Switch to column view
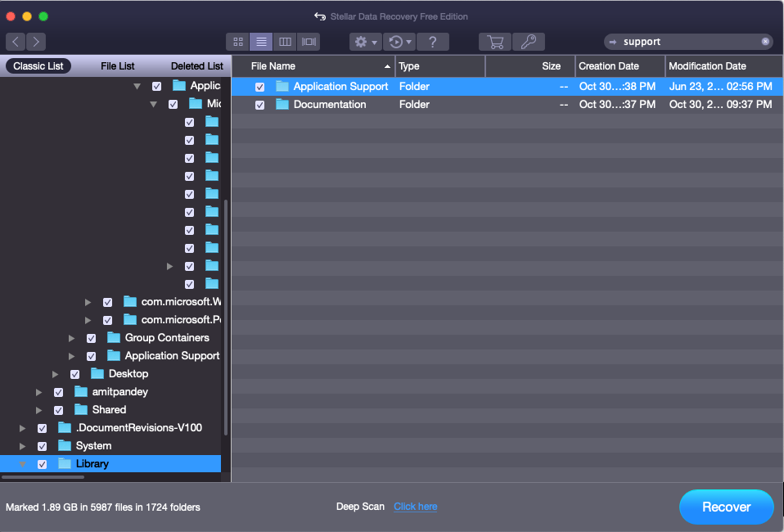The height and width of the screenshot is (532, 784). pyautogui.click(x=285, y=42)
